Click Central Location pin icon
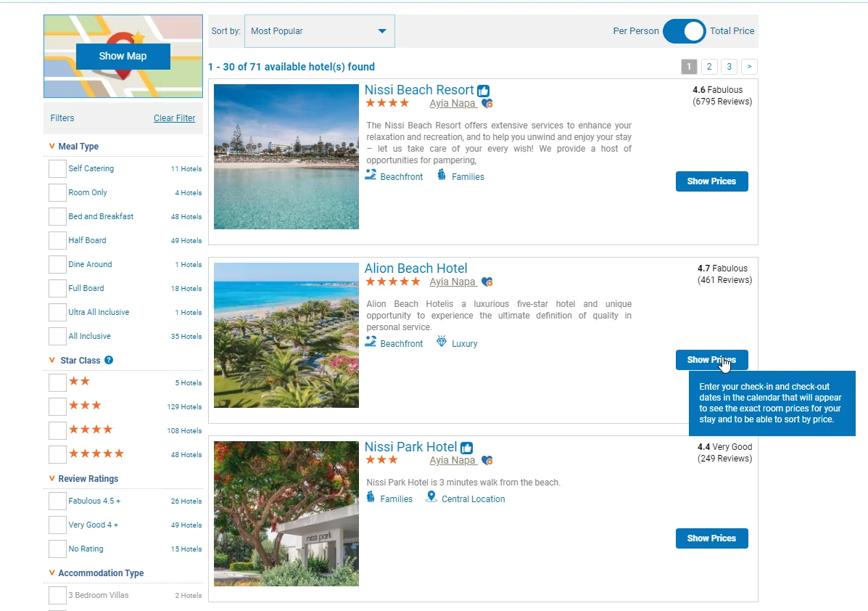The image size is (868, 611). click(431, 497)
